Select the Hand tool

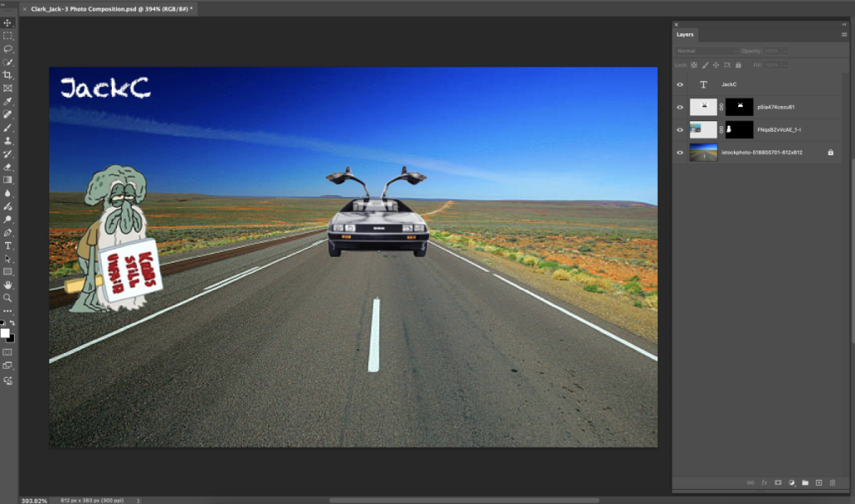pyautogui.click(x=8, y=285)
